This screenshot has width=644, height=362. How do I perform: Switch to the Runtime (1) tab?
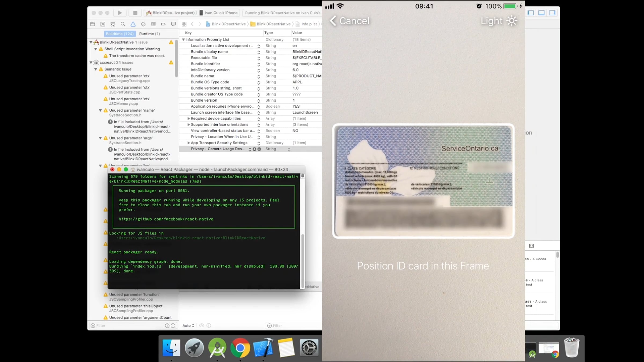tap(149, 34)
